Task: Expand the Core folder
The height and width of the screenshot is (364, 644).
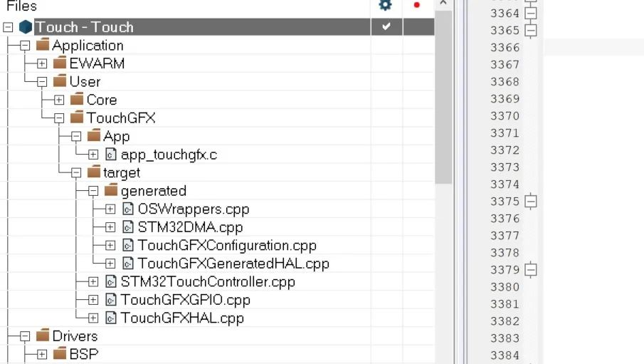Action: (59, 100)
